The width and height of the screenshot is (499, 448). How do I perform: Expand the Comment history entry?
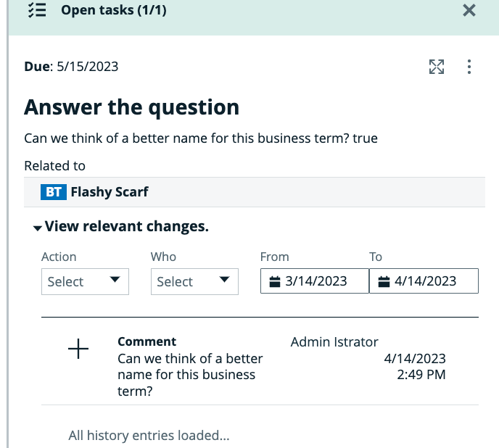[78, 349]
